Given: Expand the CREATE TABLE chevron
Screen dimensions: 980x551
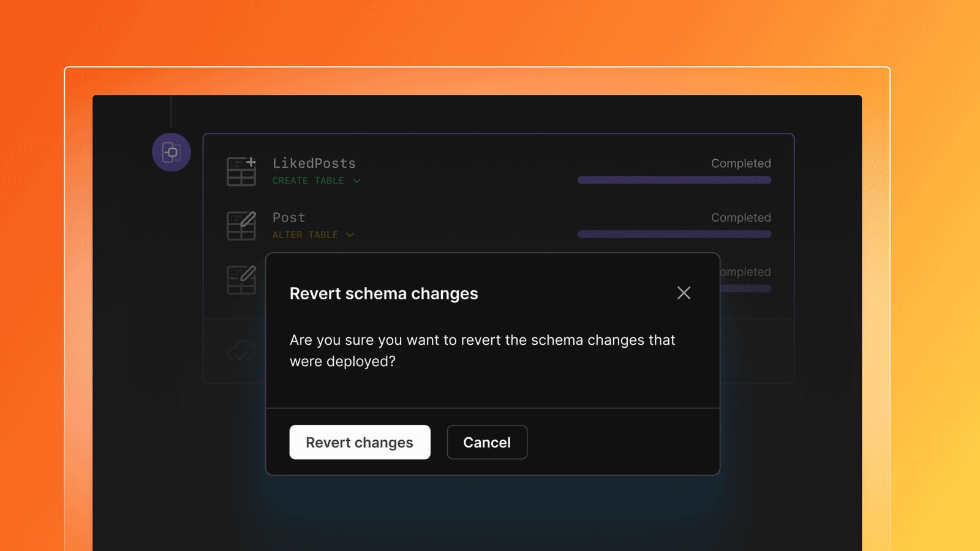Looking at the screenshot, I should pyautogui.click(x=356, y=181).
